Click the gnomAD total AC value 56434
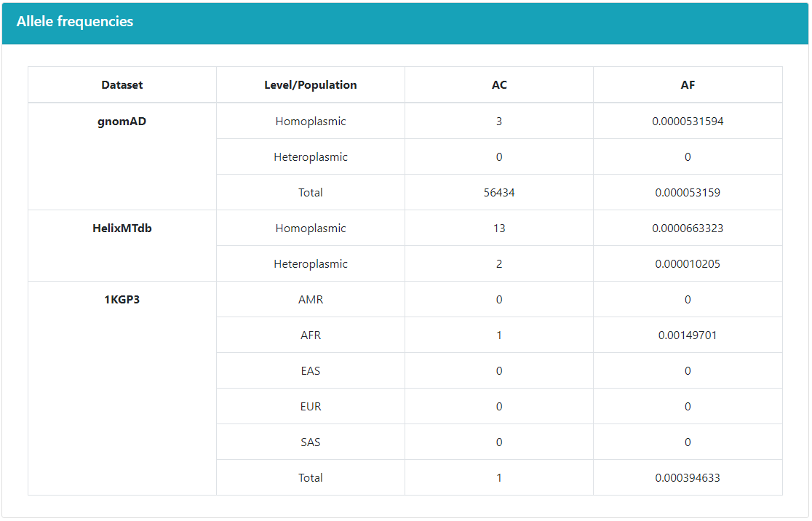812x521 pixels. tap(499, 193)
